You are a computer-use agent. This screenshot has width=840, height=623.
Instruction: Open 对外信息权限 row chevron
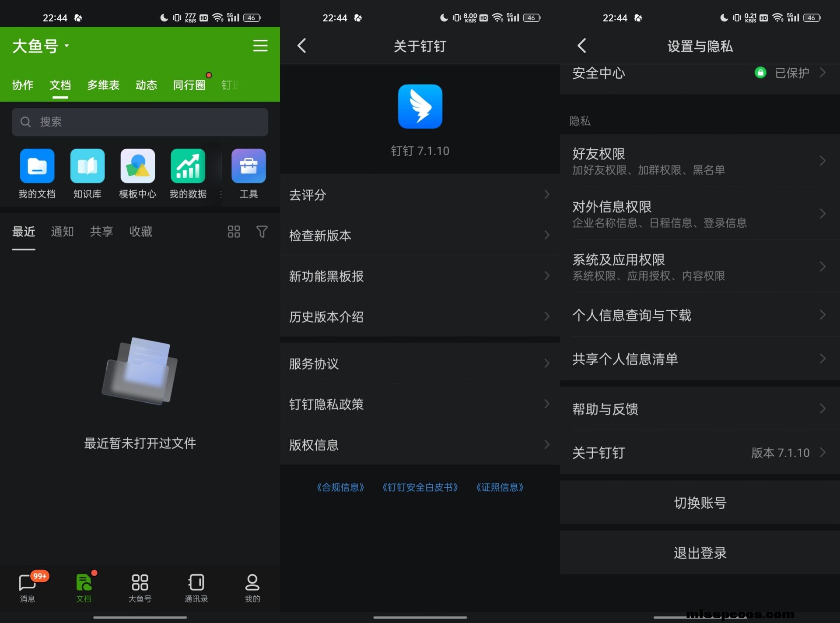tap(822, 214)
